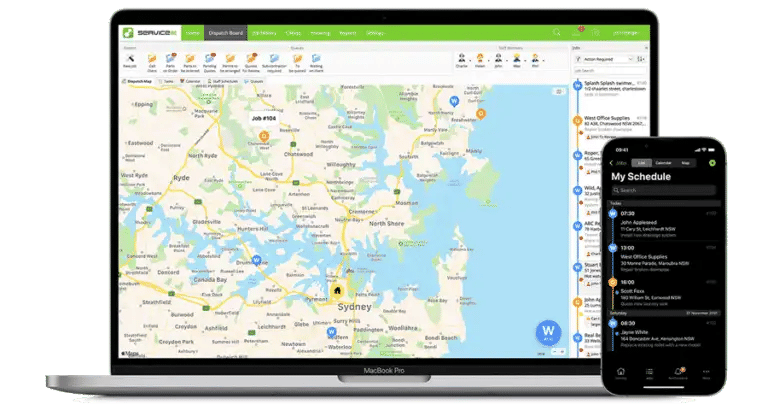
Task: Click large blue W circle on map
Action: [x=548, y=333]
